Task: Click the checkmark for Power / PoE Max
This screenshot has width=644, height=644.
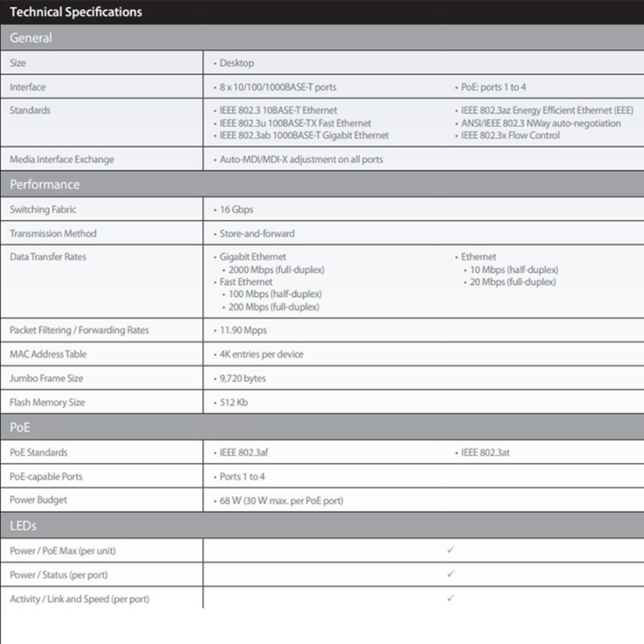Action: tap(450, 550)
